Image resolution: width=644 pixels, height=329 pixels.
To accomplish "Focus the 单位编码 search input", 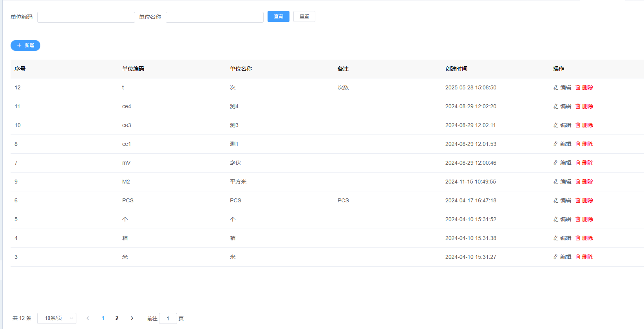I will click(86, 17).
